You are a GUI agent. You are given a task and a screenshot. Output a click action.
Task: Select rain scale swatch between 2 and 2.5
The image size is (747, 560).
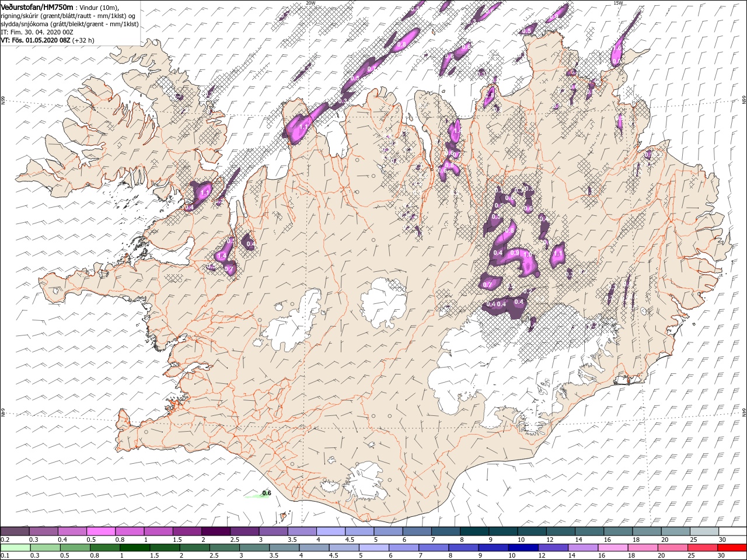pos(194,548)
